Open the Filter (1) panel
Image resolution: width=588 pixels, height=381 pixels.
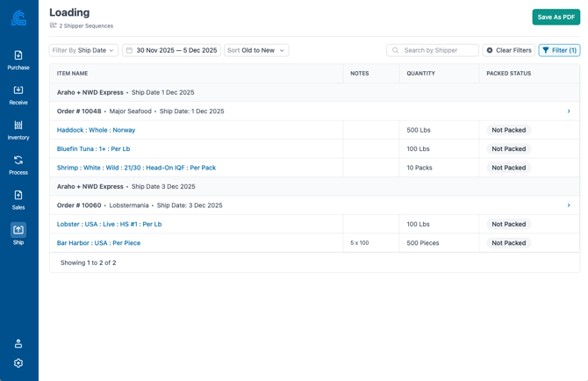(560, 50)
